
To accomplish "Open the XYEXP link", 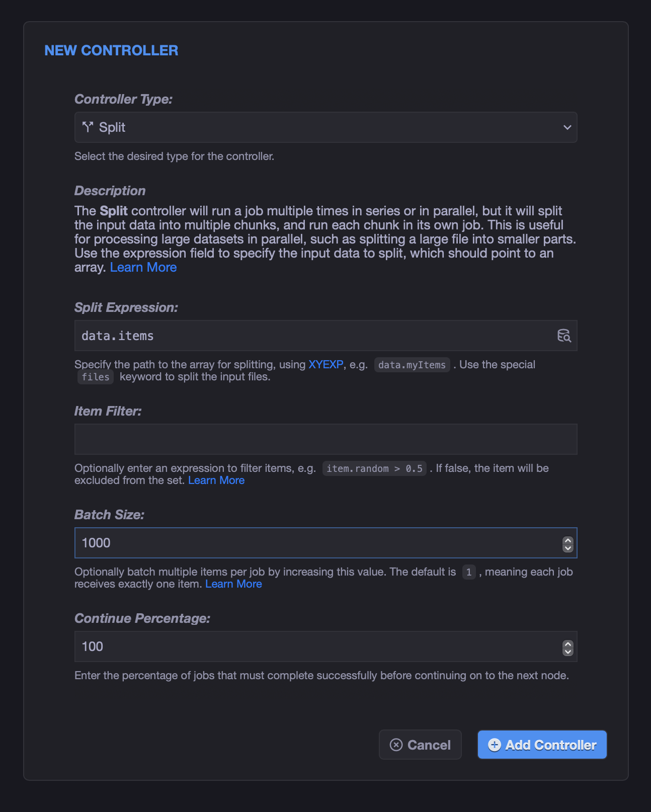I will coord(326,364).
